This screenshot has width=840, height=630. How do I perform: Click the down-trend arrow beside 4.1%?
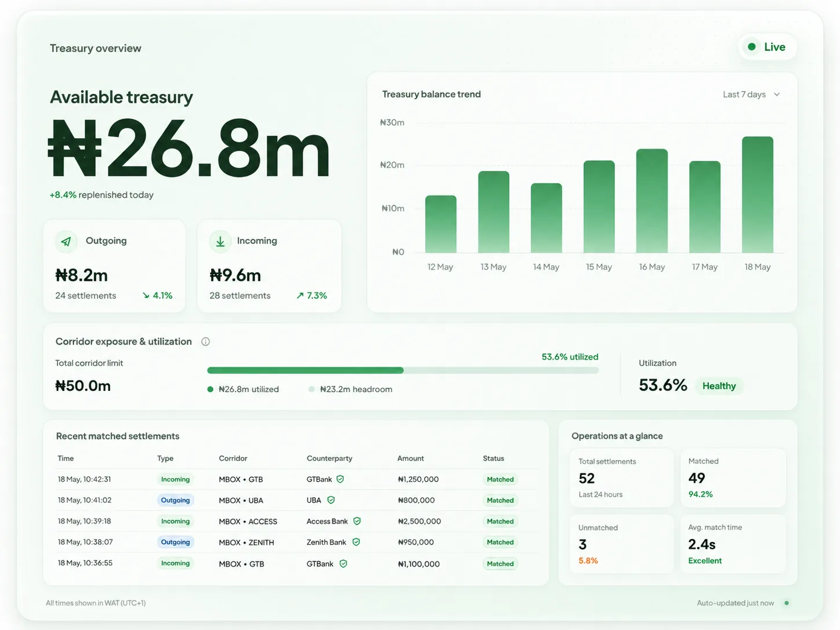146,296
